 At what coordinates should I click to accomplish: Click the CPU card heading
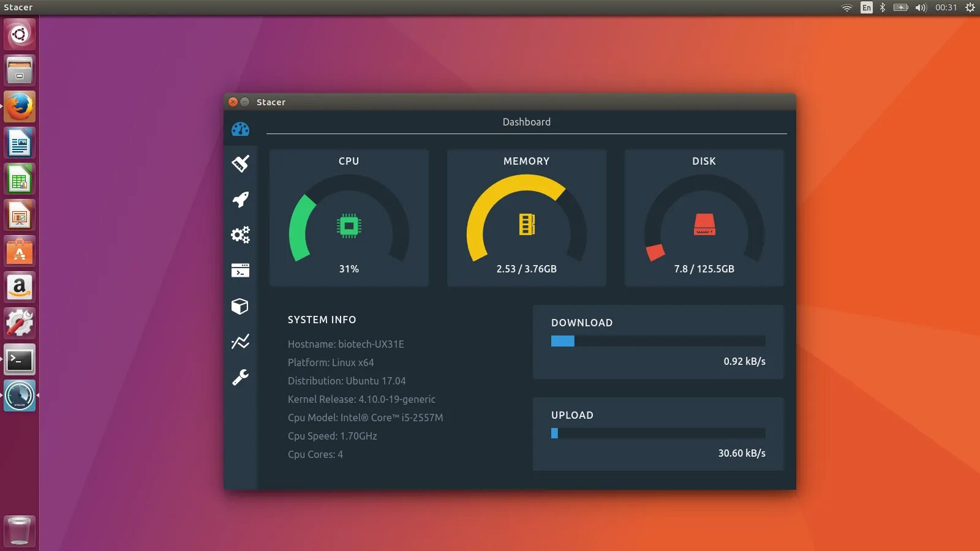click(349, 161)
